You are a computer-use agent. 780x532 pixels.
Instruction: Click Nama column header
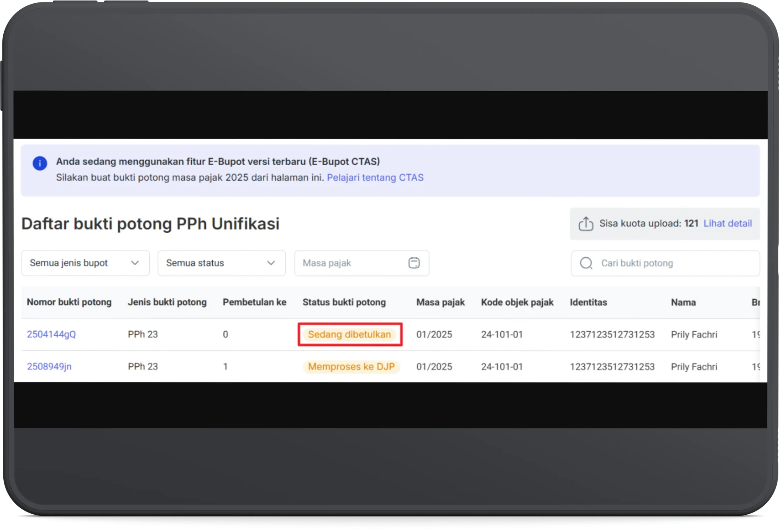tap(683, 302)
